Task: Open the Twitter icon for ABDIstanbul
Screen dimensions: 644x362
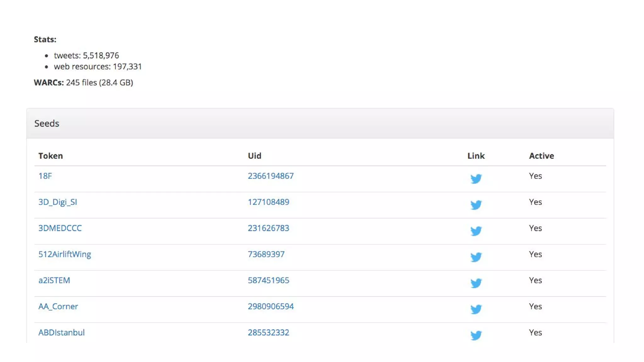Action: 476,335
